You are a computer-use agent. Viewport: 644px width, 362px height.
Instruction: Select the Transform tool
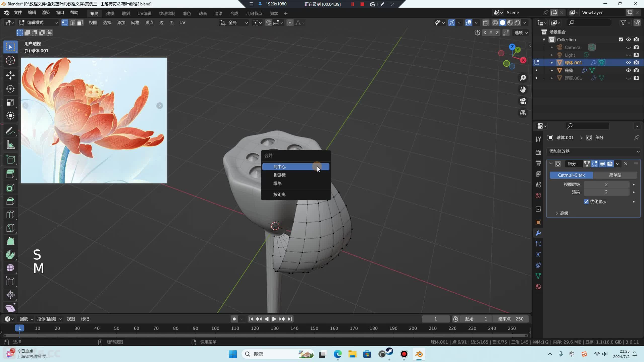[x=10, y=116]
